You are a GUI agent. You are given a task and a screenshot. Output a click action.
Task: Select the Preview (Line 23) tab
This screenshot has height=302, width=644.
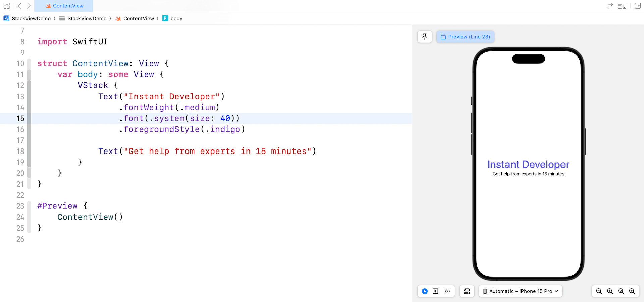(x=465, y=37)
